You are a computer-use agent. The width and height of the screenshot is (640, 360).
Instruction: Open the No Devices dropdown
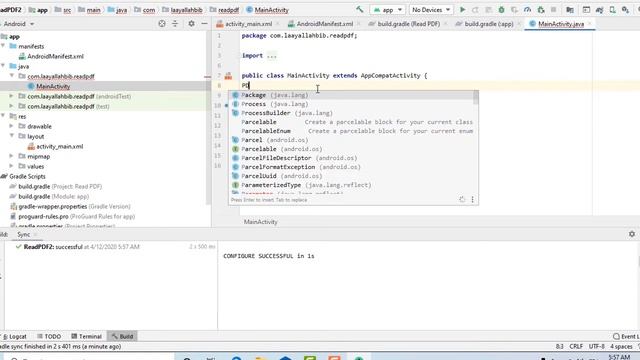pyautogui.click(x=431, y=10)
